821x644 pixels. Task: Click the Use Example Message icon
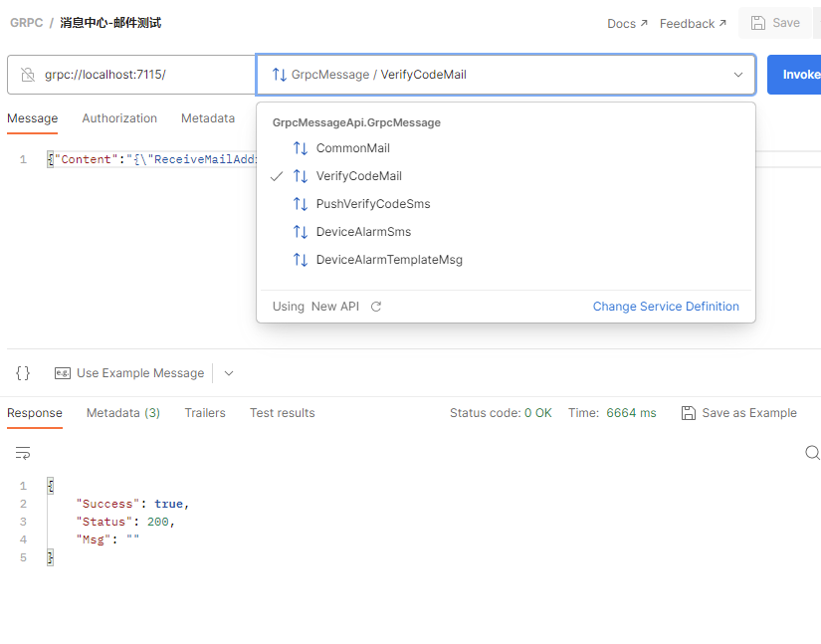(63, 373)
